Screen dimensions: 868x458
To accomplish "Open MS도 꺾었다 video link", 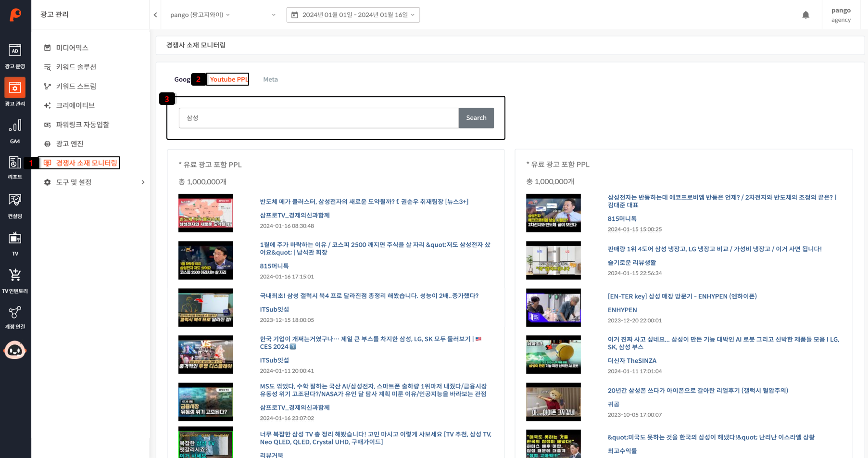I will tap(373, 390).
